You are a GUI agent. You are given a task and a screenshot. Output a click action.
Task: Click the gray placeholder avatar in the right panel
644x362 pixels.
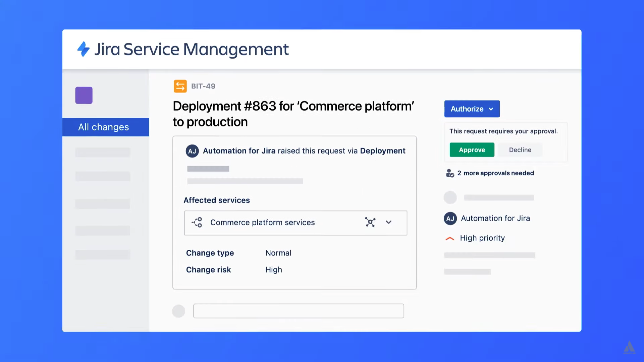pyautogui.click(x=450, y=197)
